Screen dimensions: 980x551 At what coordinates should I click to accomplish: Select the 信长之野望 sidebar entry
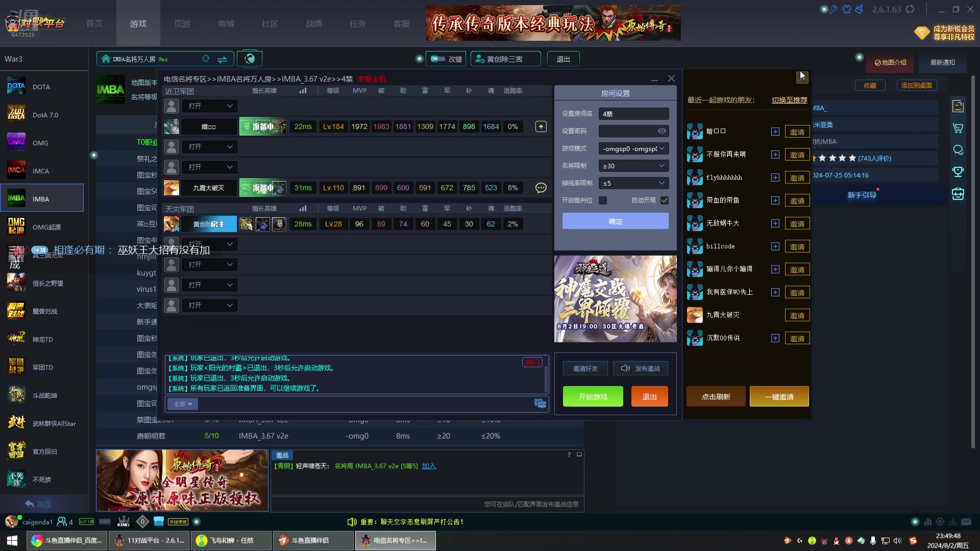point(42,283)
